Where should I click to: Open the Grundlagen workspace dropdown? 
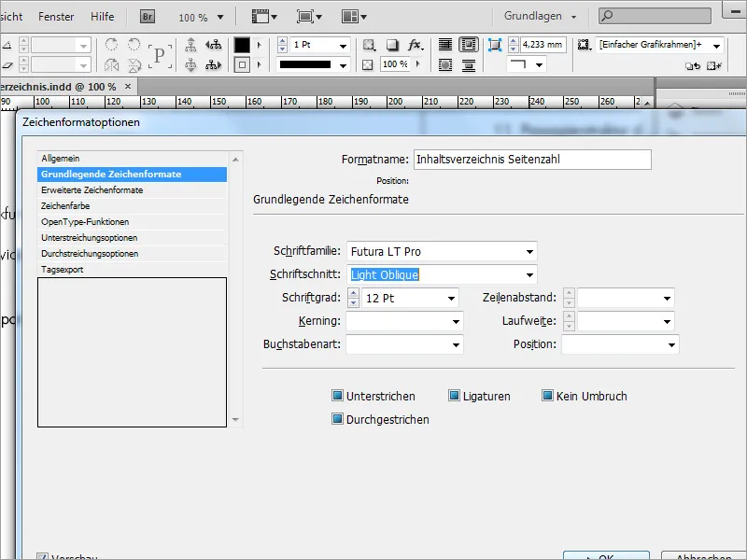coord(541,16)
